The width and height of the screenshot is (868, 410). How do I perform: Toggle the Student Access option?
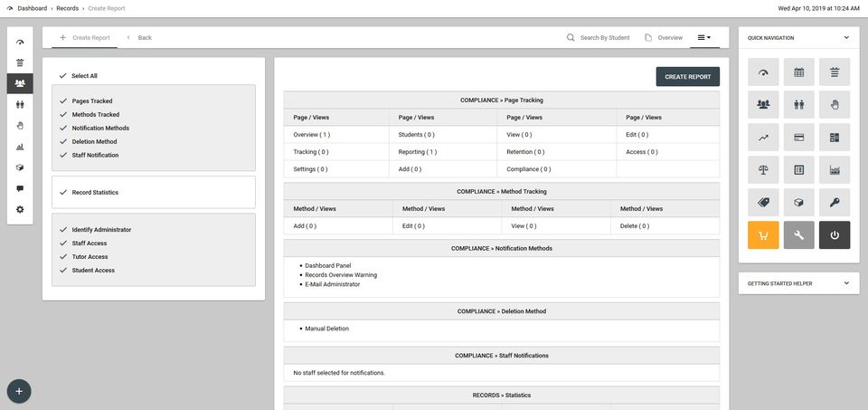pyautogui.click(x=87, y=271)
